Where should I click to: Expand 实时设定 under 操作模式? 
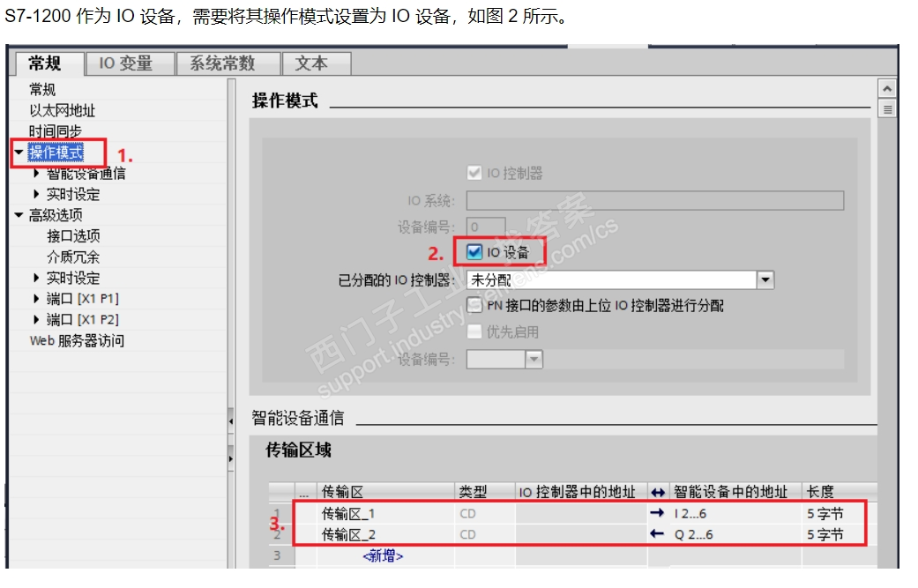(36, 194)
